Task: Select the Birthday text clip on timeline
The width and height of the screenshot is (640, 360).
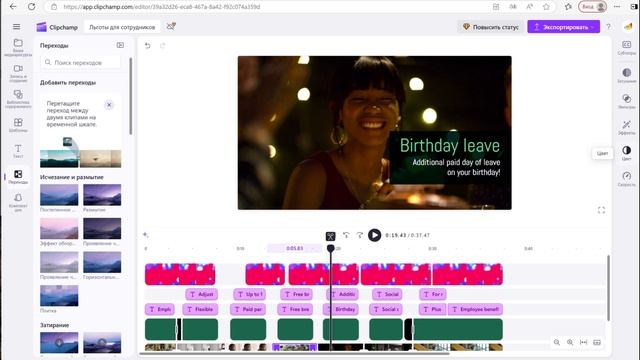Action: pyautogui.click(x=341, y=309)
